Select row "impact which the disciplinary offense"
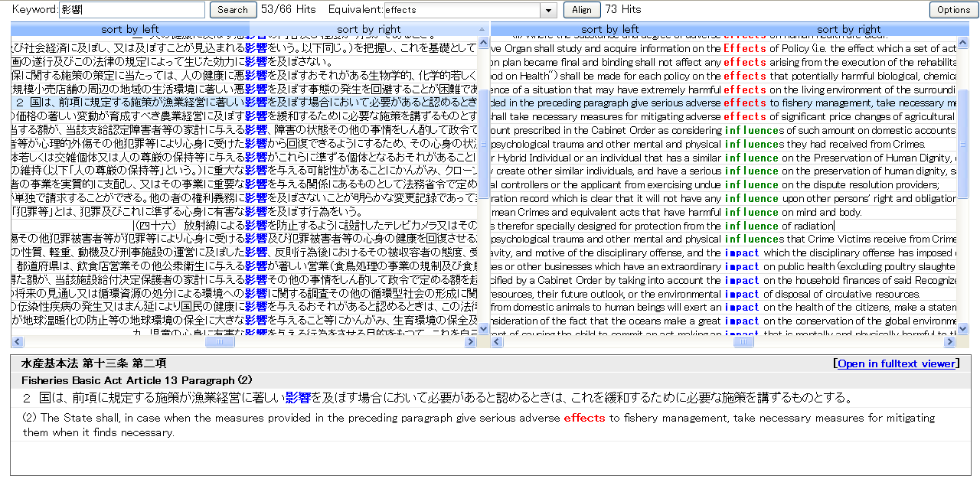 724,253
